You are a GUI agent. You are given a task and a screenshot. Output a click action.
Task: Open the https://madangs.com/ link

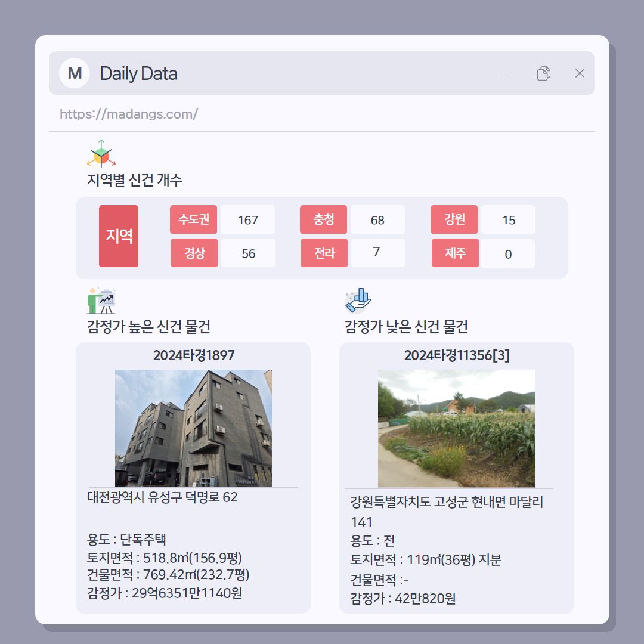click(x=129, y=114)
